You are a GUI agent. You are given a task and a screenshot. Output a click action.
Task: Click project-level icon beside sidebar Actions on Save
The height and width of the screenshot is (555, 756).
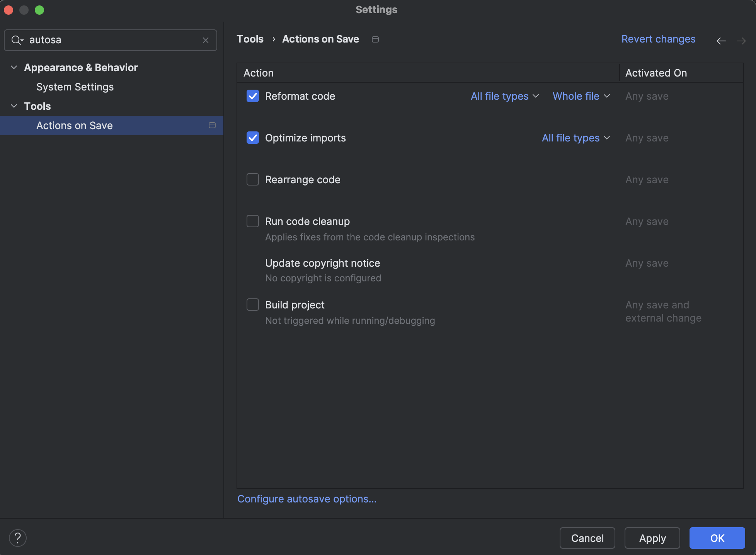pos(212,125)
